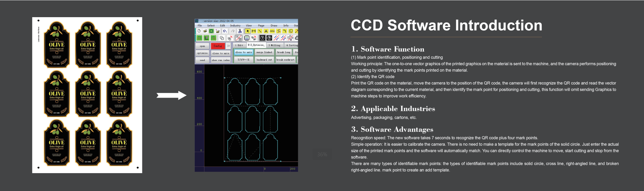Select the diagonal line draw tool
This screenshot has height=191, width=644.
click(x=260, y=31)
